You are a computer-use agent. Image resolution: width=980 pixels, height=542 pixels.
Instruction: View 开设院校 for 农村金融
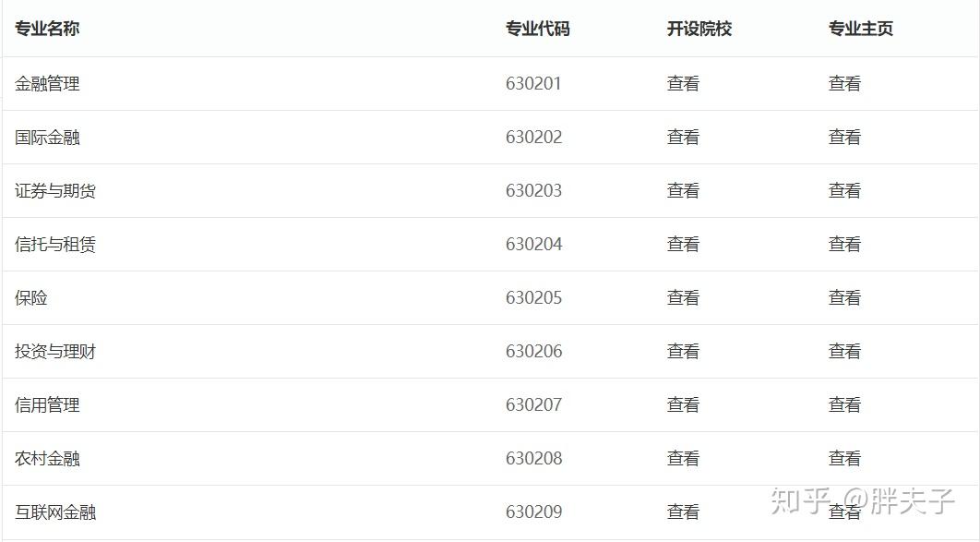point(683,458)
